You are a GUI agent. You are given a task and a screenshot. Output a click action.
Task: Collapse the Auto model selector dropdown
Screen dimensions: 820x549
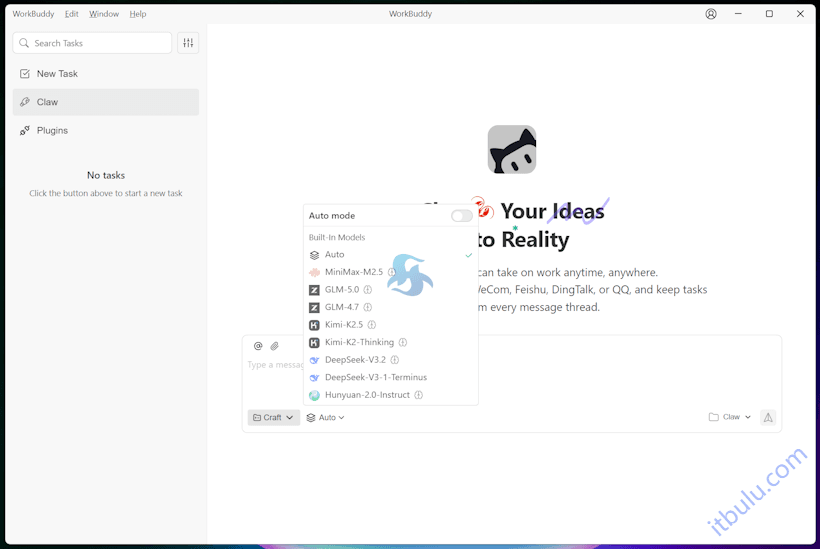[x=325, y=418]
